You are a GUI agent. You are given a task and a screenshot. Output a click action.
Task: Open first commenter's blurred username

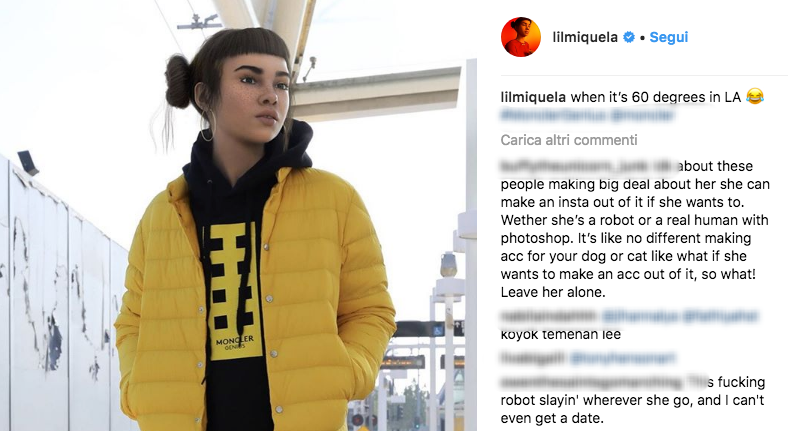(577, 166)
